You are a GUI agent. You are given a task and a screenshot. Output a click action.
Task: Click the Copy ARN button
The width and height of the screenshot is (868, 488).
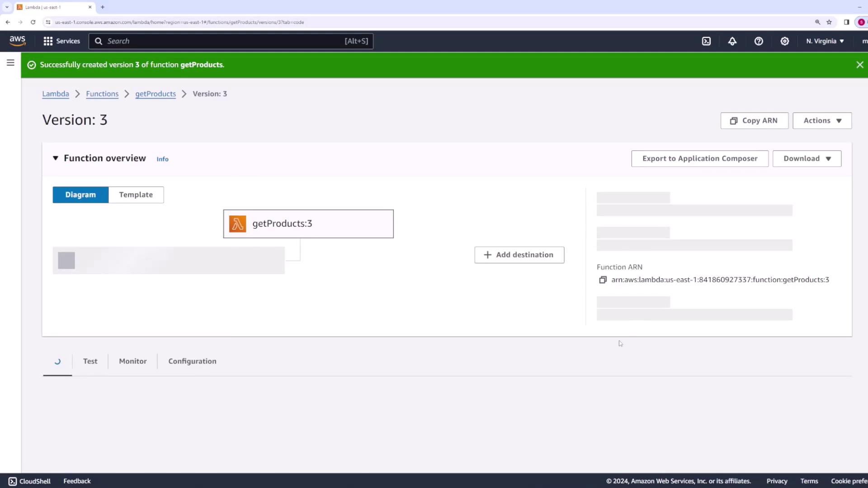(x=754, y=121)
